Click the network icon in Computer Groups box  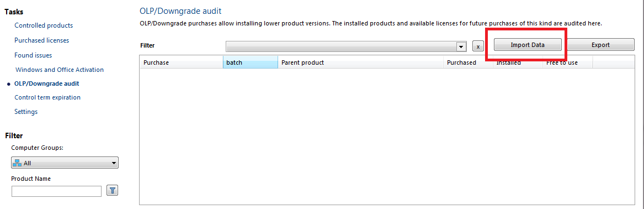17,163
